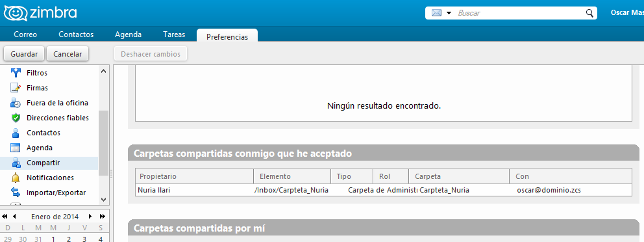Viewport: 644px width, 242px height.
Task: Sort by Tipo column header
Action: (352, 176)
